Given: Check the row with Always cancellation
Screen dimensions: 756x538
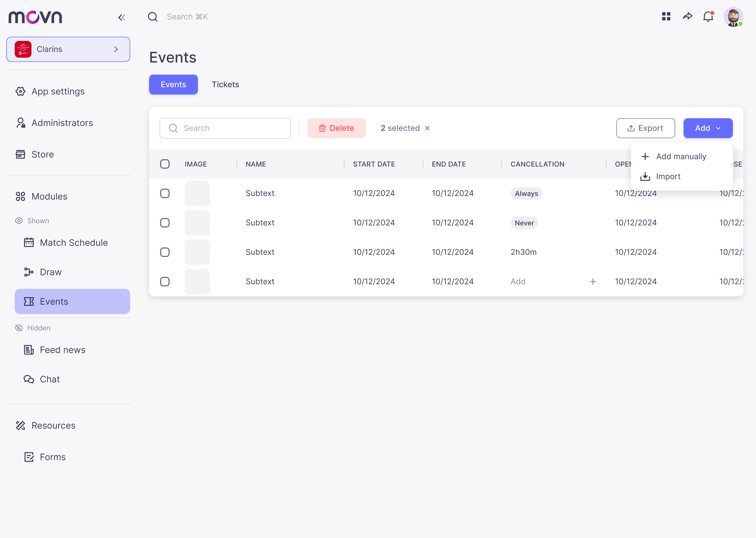Looking at the screenshot, I should click(165, 193).
